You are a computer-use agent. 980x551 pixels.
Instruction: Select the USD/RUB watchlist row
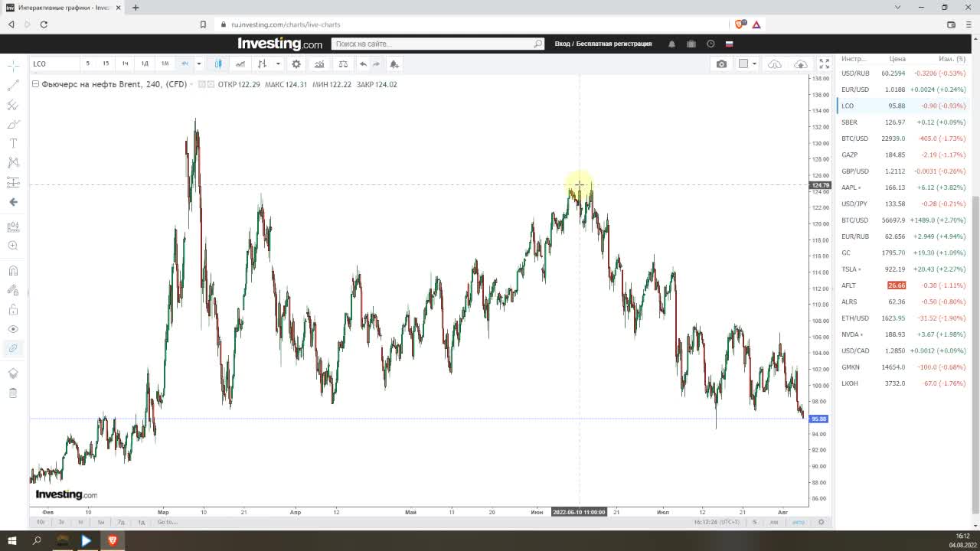(904, 73)
